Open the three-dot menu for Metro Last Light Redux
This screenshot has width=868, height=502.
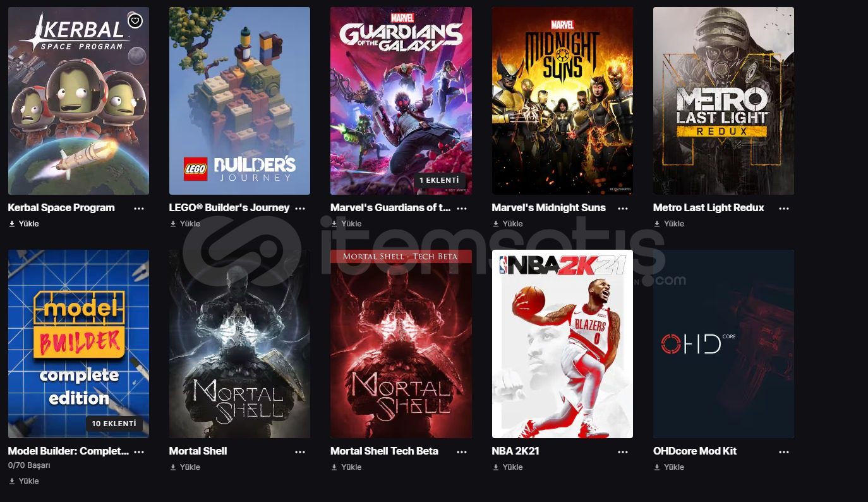pyautogui.click(x=784, y=208)
